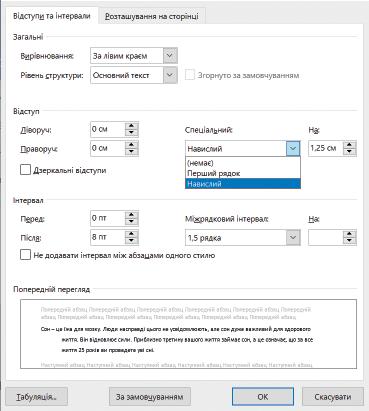This screenshot has width=369, height=411.
Task: Decrease the line spacing На value
Action: click(x=349, y=241)
